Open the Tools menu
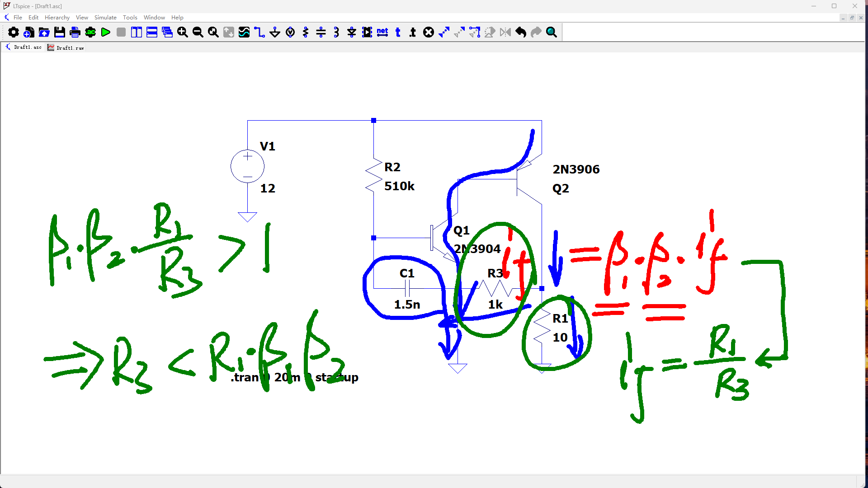Image resolution: width=868 pixels, height=488 pixels. click(130, 17)
